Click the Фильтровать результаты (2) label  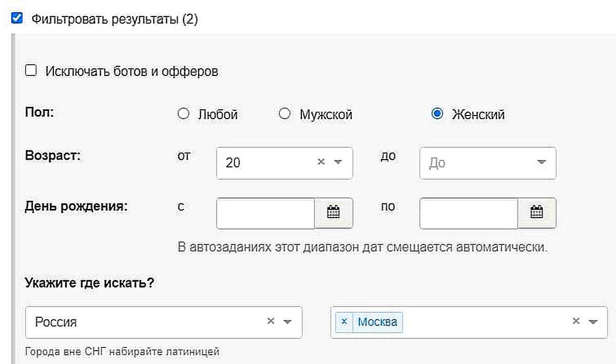tap(114, 20)
